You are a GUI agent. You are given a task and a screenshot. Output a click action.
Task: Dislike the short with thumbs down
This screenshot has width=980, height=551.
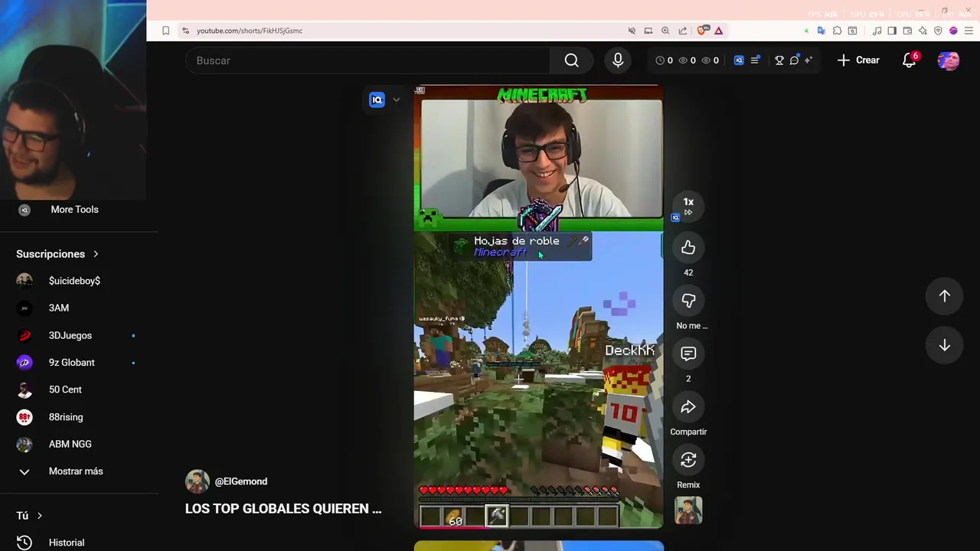[688, 301]
